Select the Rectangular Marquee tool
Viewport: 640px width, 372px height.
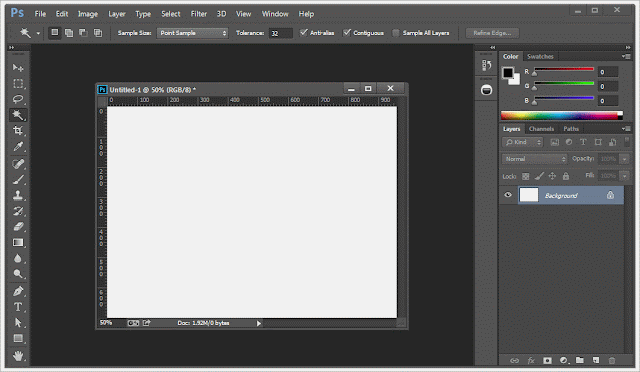18,83
